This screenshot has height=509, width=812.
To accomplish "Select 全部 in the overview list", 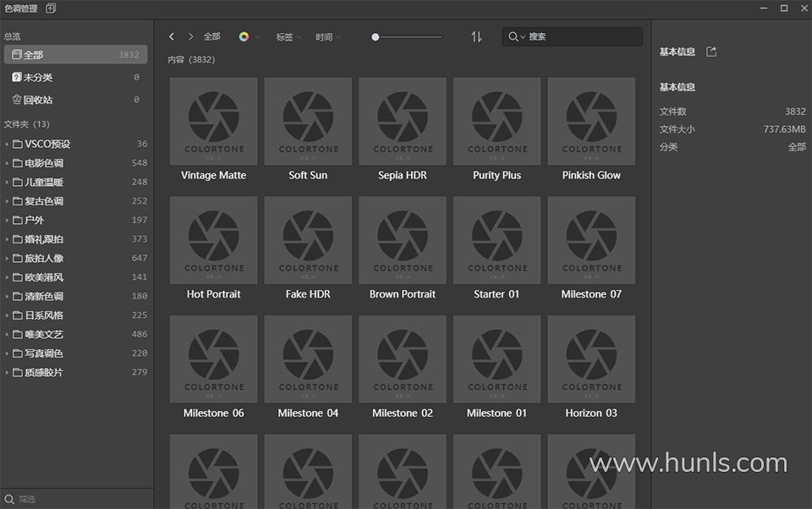I will click(75, 54).
